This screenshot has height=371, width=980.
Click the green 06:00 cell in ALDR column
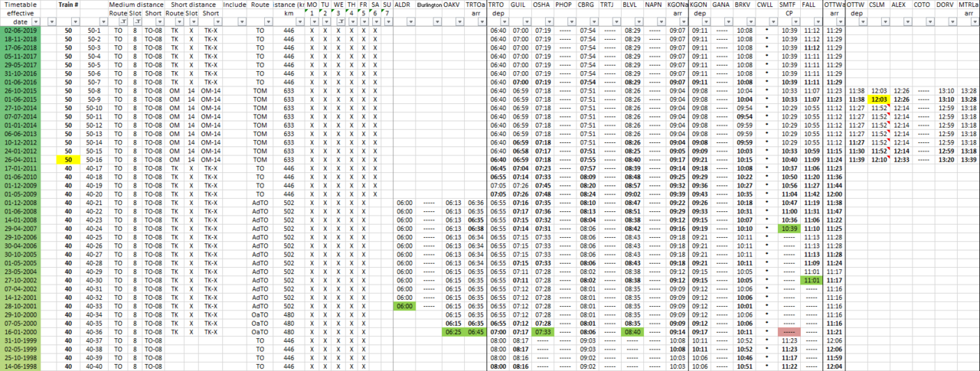[x=404, y=305]
